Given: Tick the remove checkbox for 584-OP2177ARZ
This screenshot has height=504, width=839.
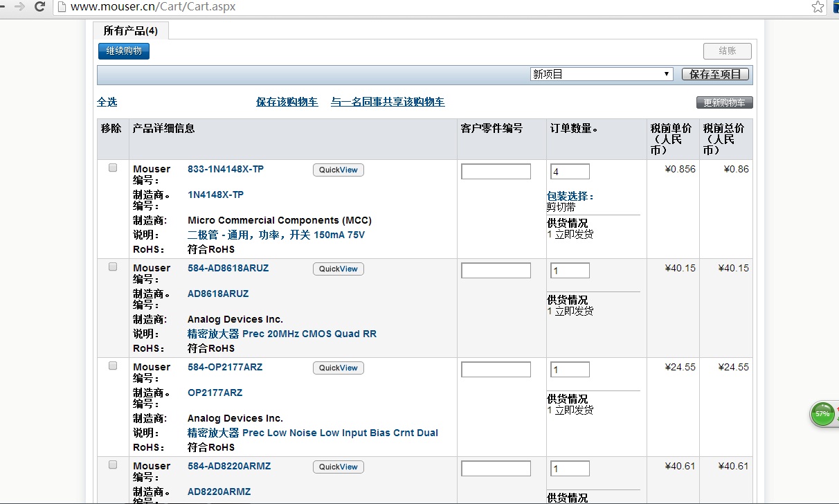Looking at the screenshot, I should 113,366.
